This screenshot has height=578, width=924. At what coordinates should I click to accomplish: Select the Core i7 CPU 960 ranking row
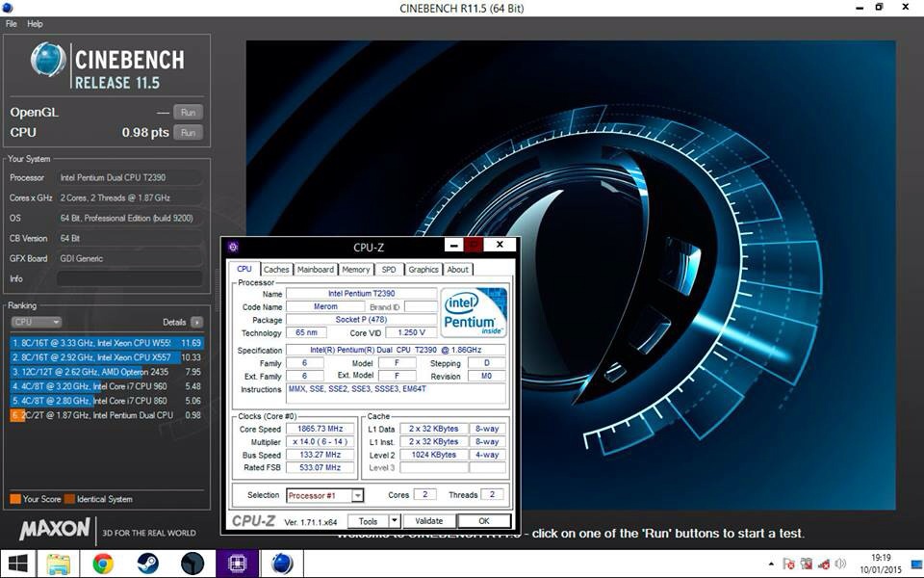point(106,386)
